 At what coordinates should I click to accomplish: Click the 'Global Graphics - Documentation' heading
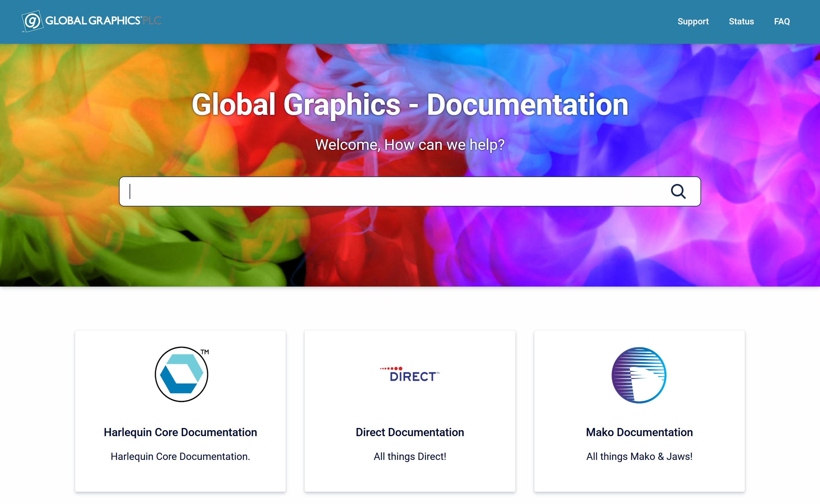[410, 105]
